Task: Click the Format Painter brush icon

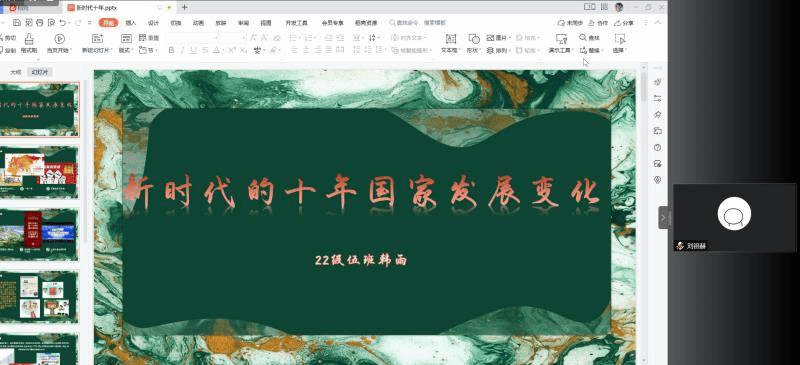Action: (29, 39)
